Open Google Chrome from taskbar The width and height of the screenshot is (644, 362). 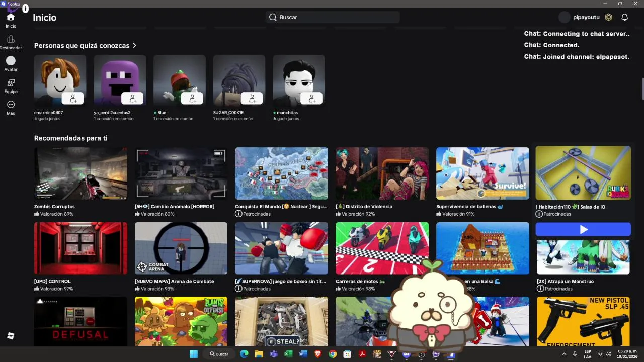[x=333, y=354]
